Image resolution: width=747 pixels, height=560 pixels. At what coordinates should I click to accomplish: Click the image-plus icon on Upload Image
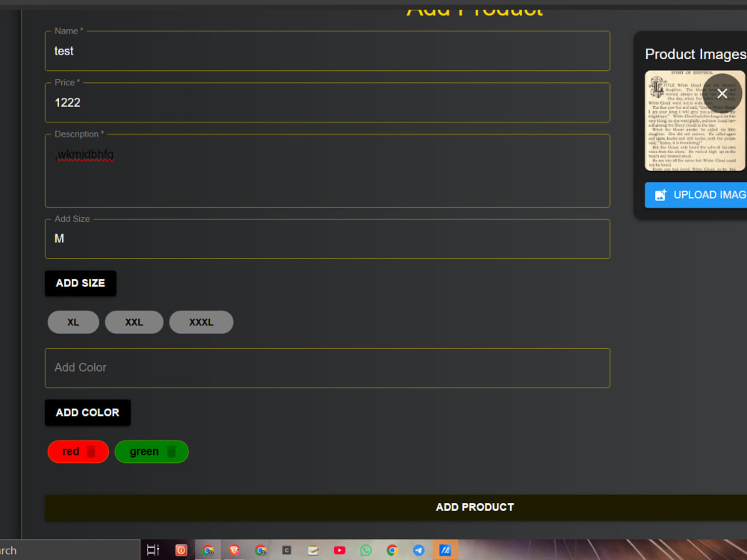click(660, 195)
